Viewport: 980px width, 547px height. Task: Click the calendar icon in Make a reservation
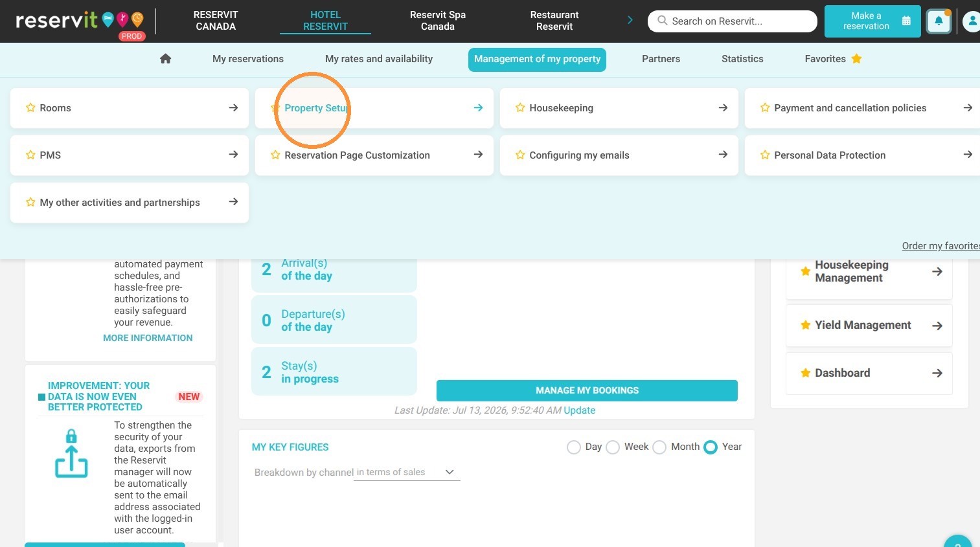[906, 21]
